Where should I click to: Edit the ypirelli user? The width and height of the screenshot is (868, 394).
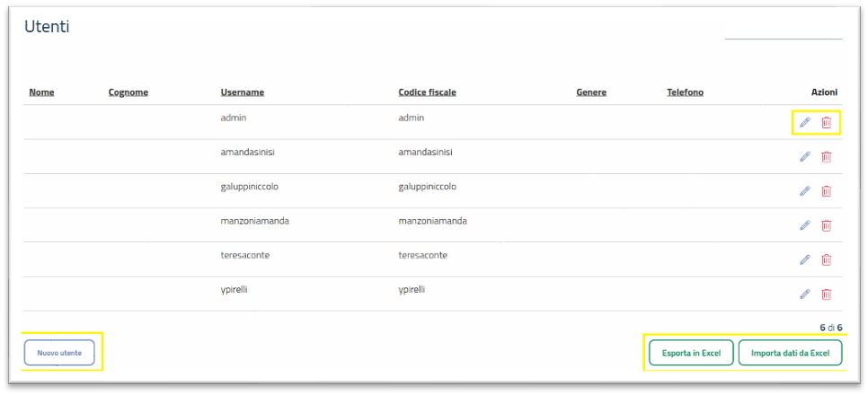pyautogui.click(x=804, y=294)
